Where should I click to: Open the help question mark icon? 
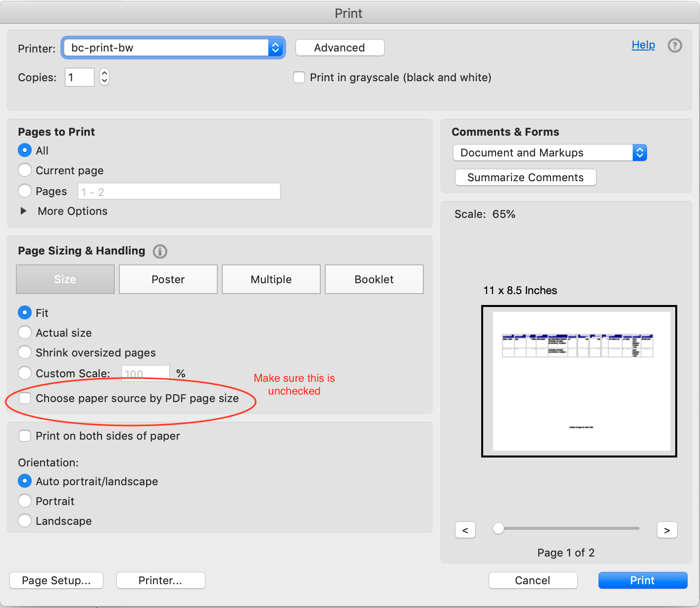pos(675,46)
